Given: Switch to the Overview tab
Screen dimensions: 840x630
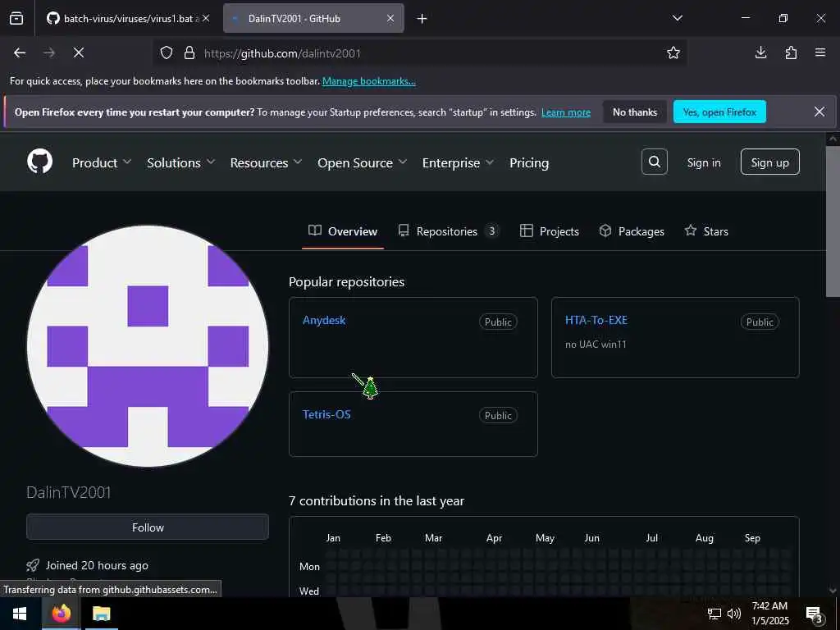Looking at the screenshot, I should point(343,231).
